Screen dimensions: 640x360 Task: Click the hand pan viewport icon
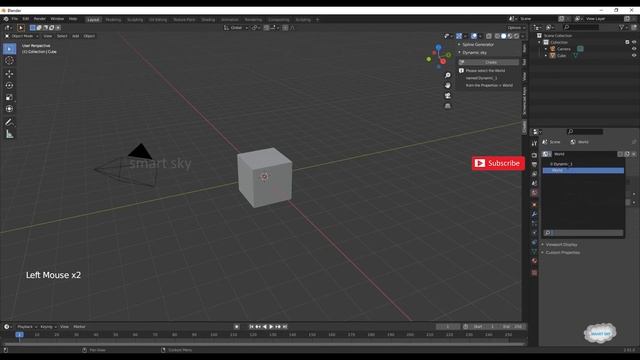(448, 85)
